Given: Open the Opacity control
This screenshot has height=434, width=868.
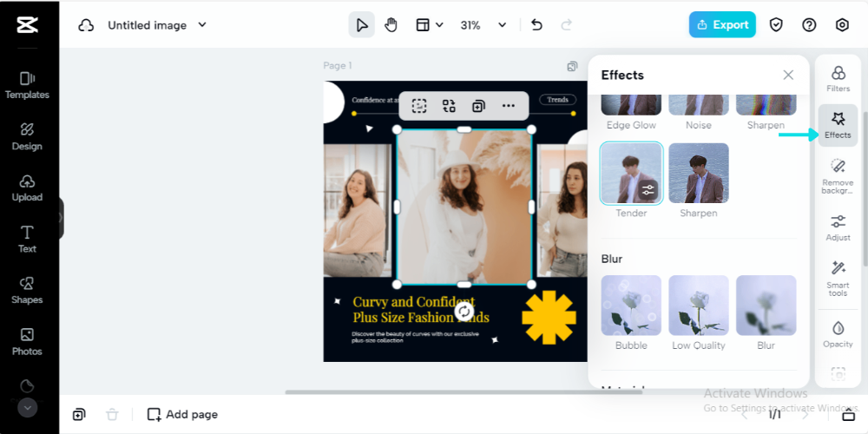Looking at the screenshot, I should (838, 334).
